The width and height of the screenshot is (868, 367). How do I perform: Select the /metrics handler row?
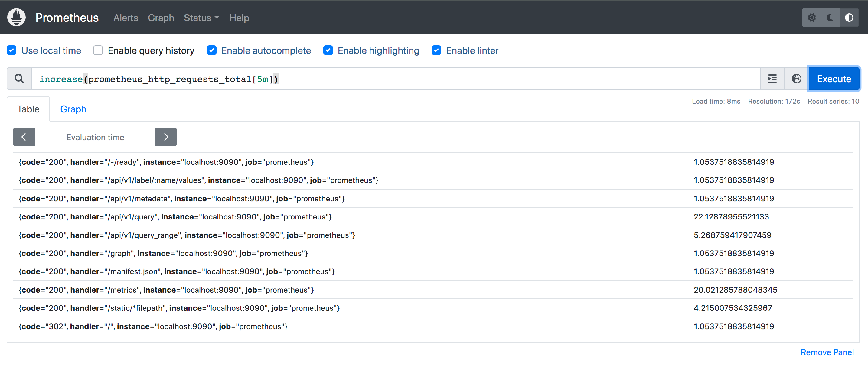pos(433,290)
